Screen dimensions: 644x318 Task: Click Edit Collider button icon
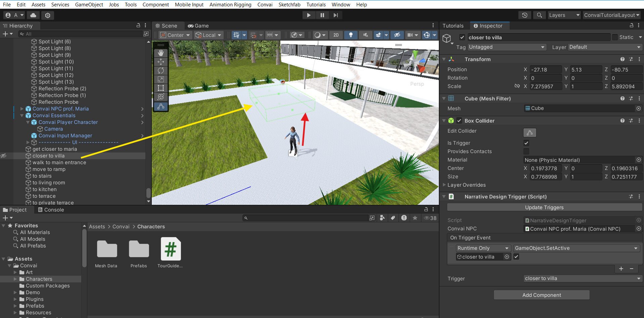coord(530,133)
